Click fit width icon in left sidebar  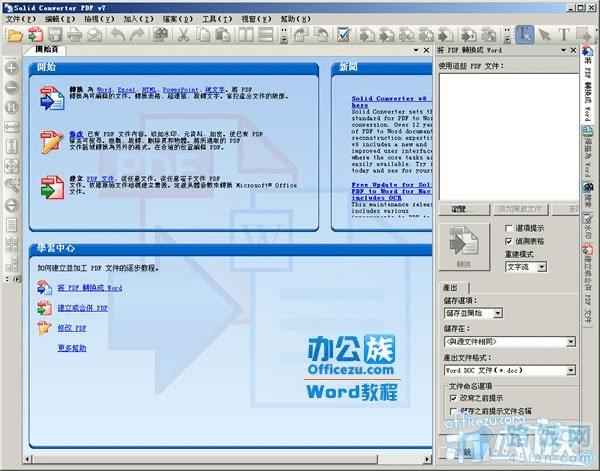[12, 127]
